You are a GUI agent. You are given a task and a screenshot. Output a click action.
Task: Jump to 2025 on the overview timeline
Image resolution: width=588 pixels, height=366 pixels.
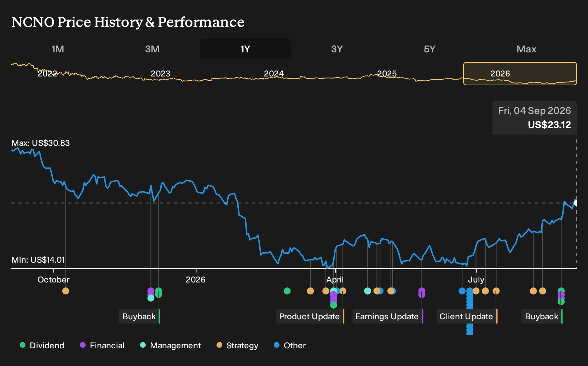387,74
